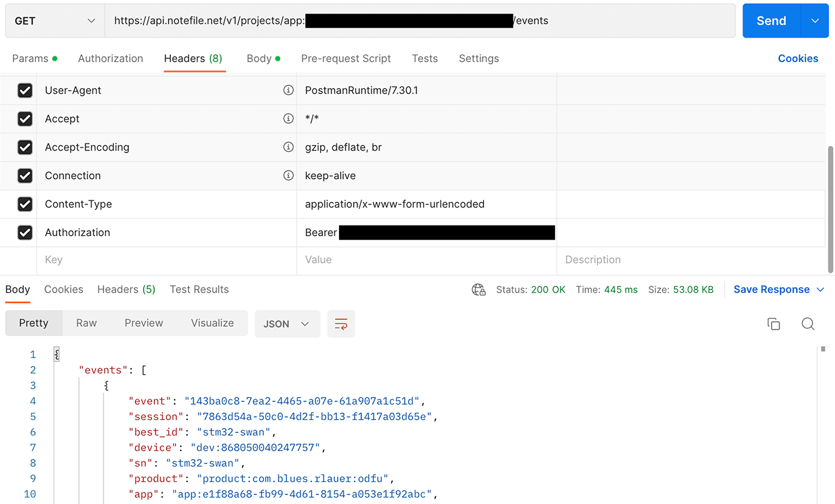Click the Time 445 ms text
This screenshot has height=504, width=835.
[607, 289]
